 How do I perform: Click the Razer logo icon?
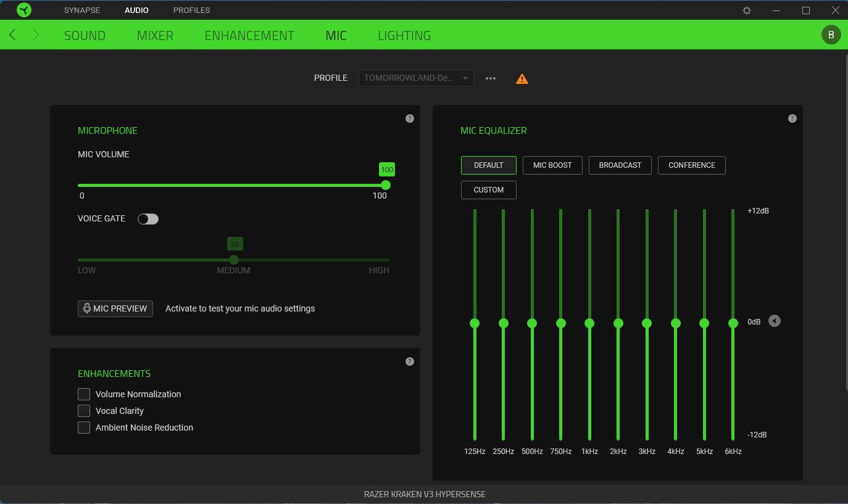coord(24,10)
